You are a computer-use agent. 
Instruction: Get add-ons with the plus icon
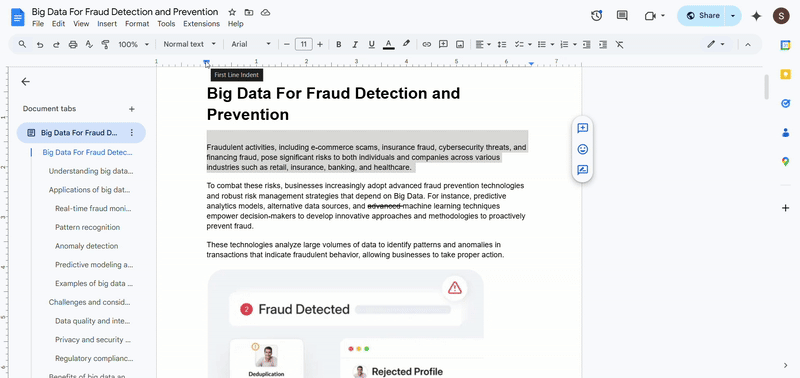(x=785, y=208)
